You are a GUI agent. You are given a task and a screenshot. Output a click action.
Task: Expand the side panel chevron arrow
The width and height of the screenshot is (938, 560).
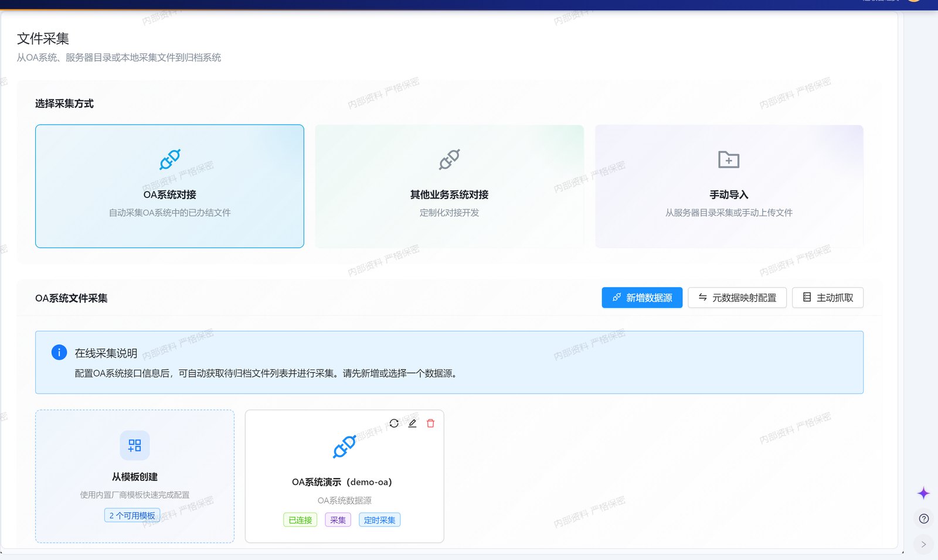click(x=923, y=544)
